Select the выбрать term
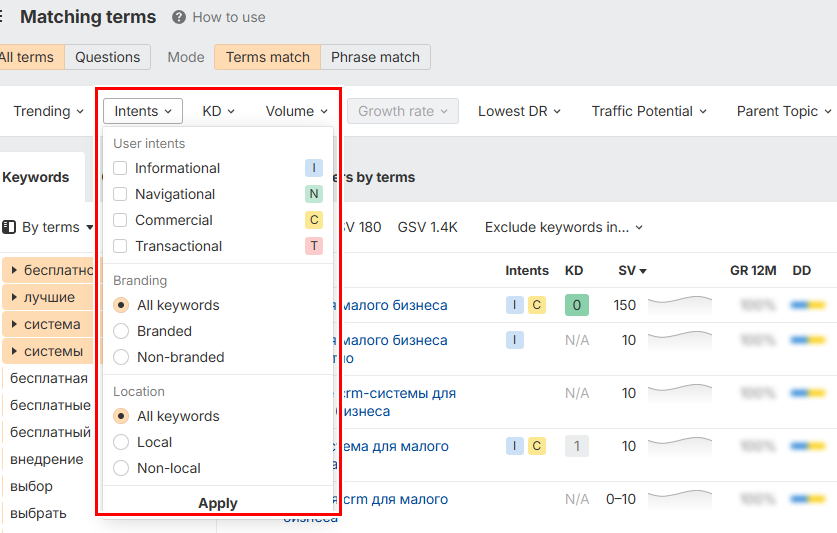Screen dimensions: 837x533 (x=38, y=513)
